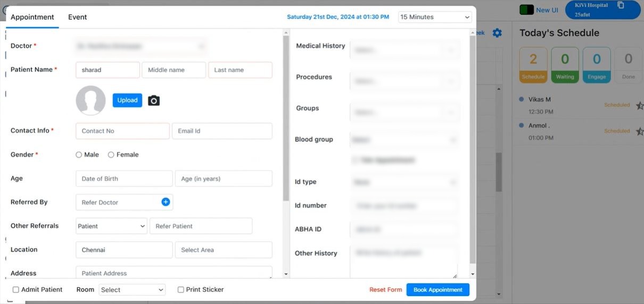Click the Reset Form link

click(386, 290)
